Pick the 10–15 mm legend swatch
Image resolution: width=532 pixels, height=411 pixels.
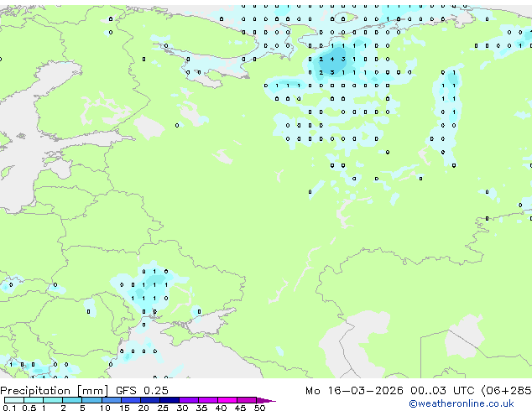[x=111, y=400]
